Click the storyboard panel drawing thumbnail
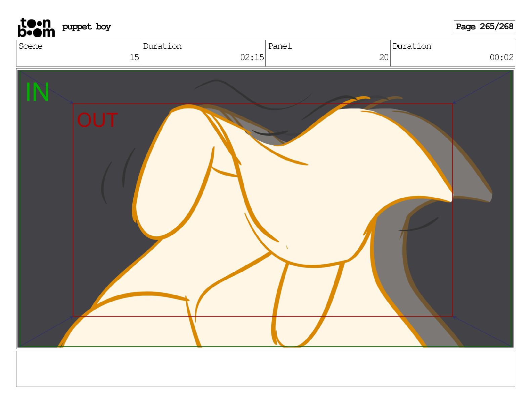Viewport: 532px width, 411px height. pyautogui.click(x=265, y=209)
